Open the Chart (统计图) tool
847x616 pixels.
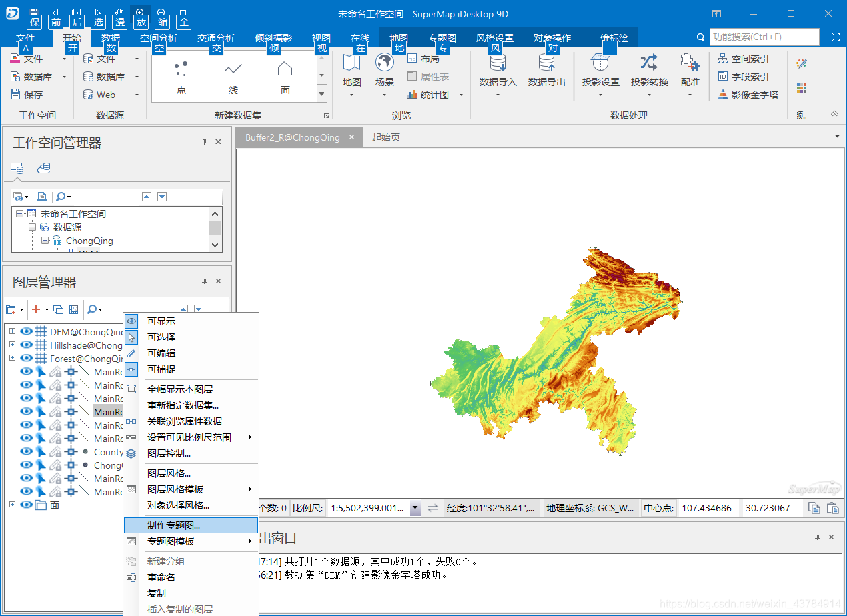pos(428,95)
